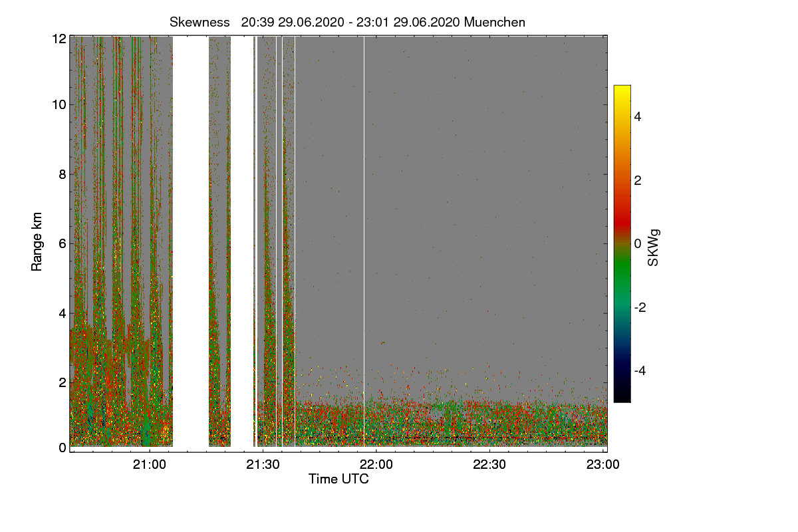Viewport: 798px width, 532px height.
Task: Click the "22:30" time tick label
Action: 490,465
